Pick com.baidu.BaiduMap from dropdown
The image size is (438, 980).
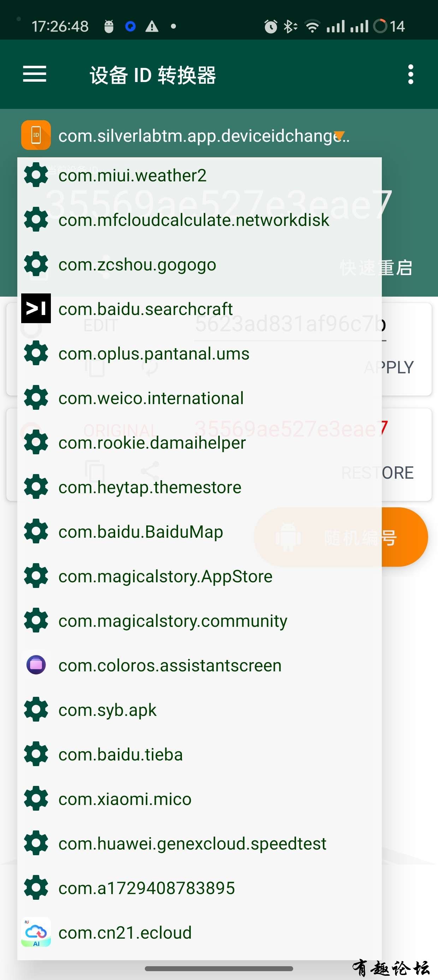point(200,531)
